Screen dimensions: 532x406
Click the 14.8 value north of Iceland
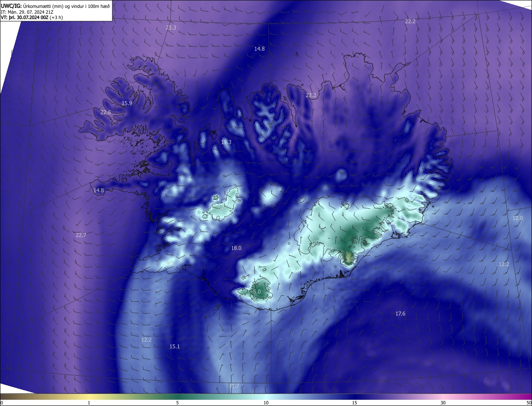(259, 49)
